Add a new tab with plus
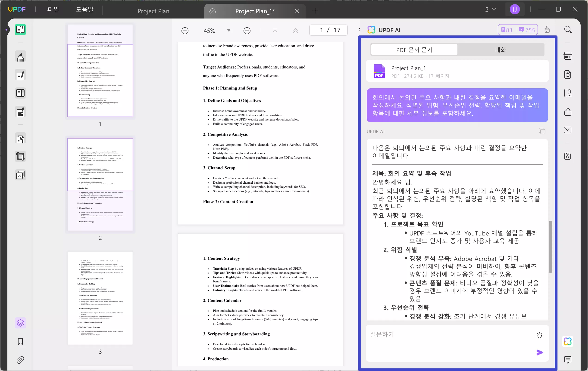588x371 pixels. (315, 11)
